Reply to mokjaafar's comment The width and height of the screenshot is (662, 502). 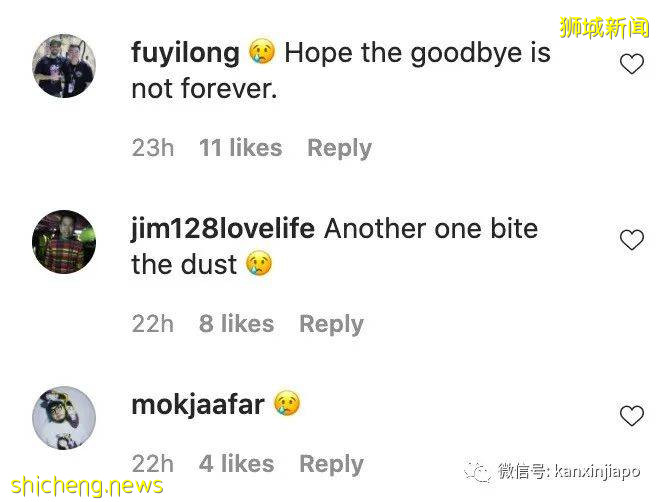click(x=331, y=464)
